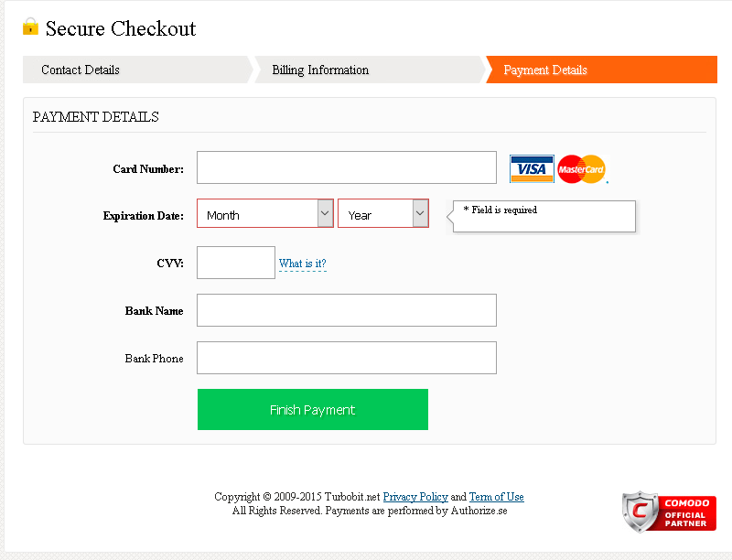Viewport: 732px width, 560px height.
Task: Focus the Bank Name text box
Action: coord(347,310)
